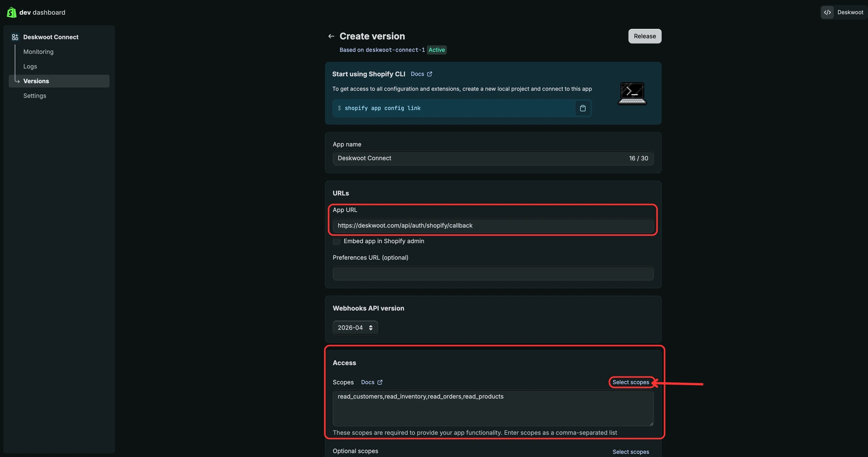Click Select scopes for Optional scopes

point(631,452)
